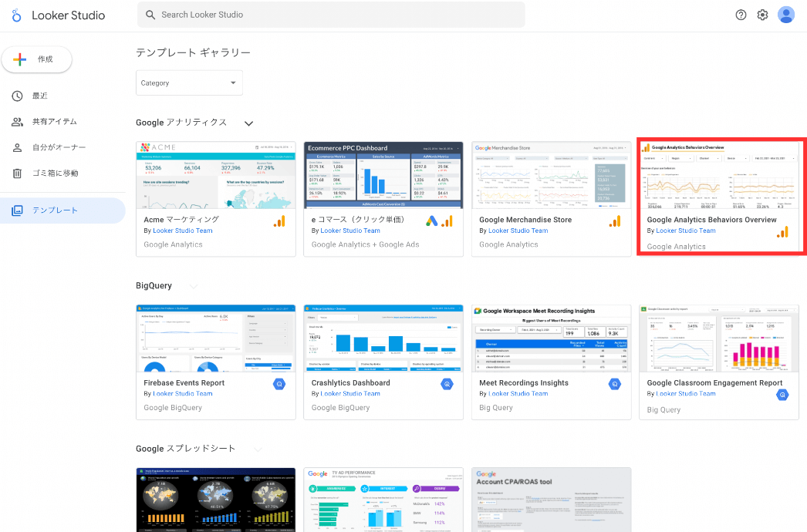Screen dimensions: 807x532
Task: Click the Google Classroom Engagement Report title
Action: (x=714, y=382)
